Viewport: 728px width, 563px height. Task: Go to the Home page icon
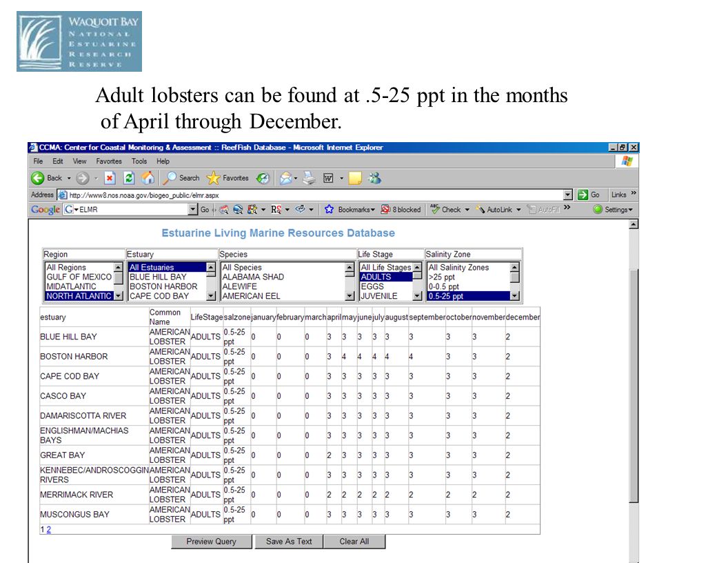click(x=148, y=178)
